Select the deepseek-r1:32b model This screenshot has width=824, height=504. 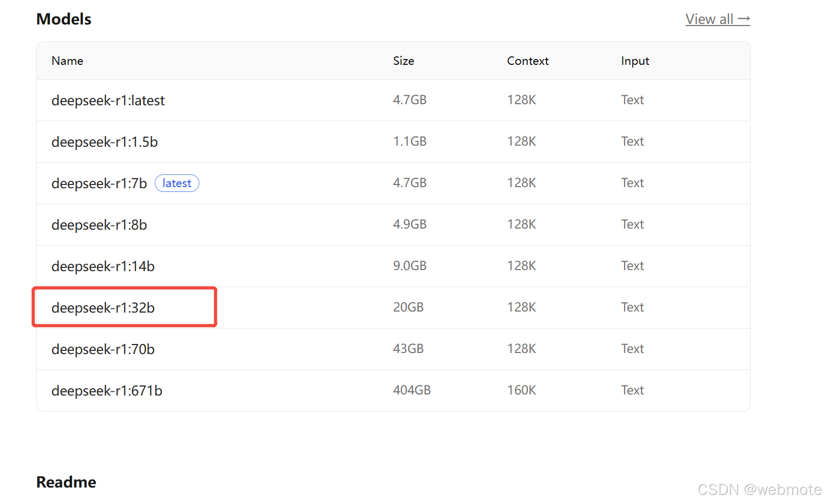pyautogui.click(x=103, y=308)
